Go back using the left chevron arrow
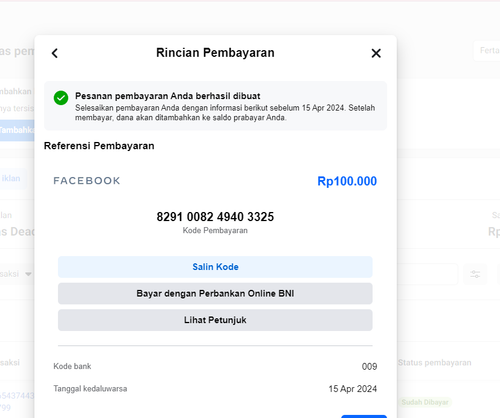This screenshot has width=500, height=418. (55, 53)
